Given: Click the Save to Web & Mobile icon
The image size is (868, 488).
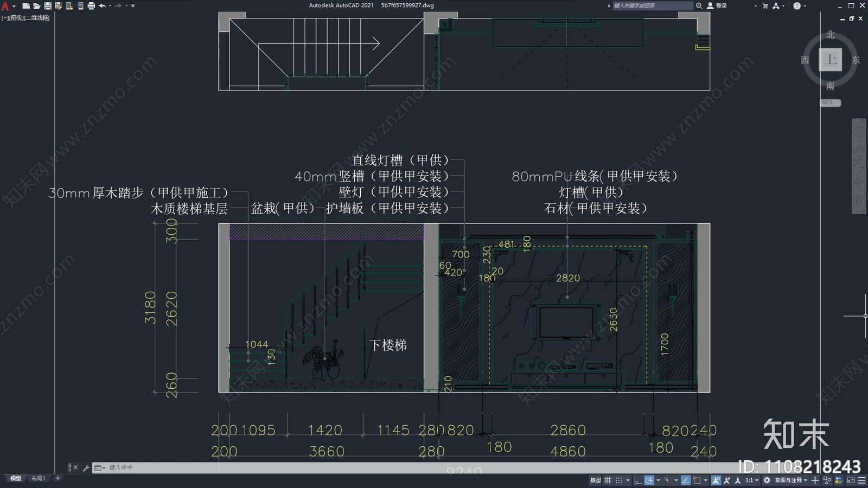Looking at the screenshot, I should tap(80, 6).
